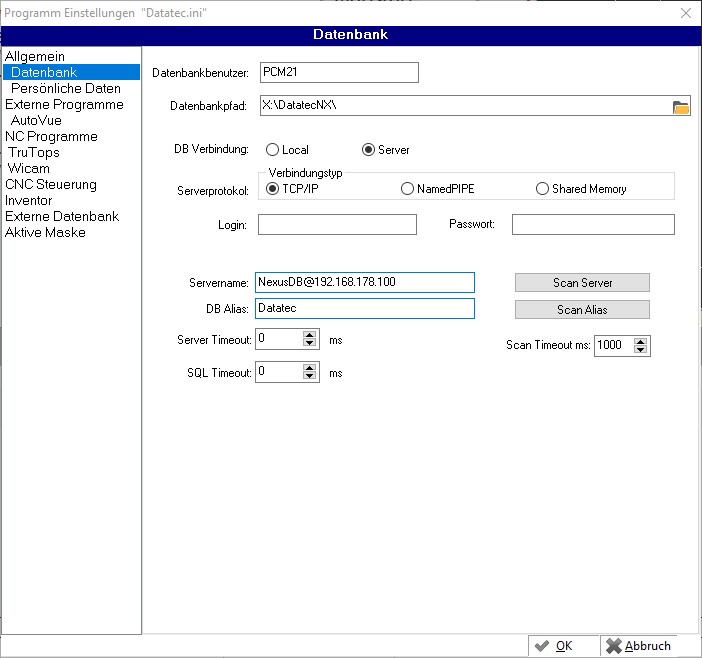Click the SQL Timeout value field

point(279,372)
